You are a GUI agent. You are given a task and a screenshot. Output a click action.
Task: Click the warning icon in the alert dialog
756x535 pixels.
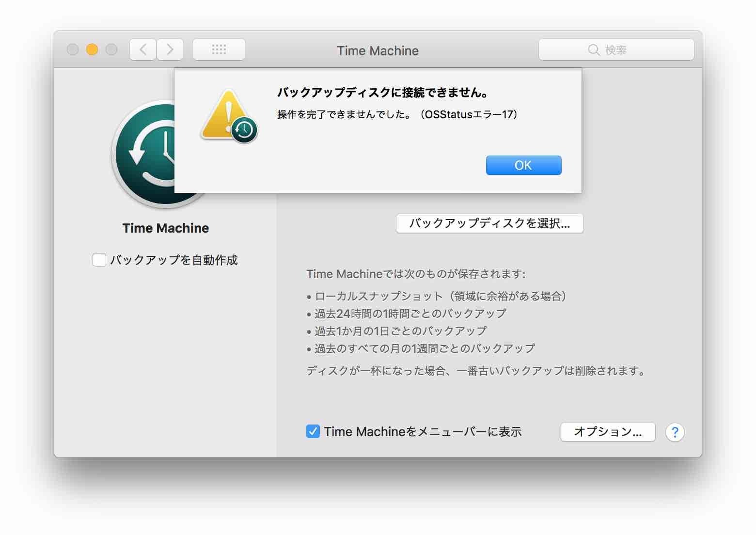click(x=229, y=116)
